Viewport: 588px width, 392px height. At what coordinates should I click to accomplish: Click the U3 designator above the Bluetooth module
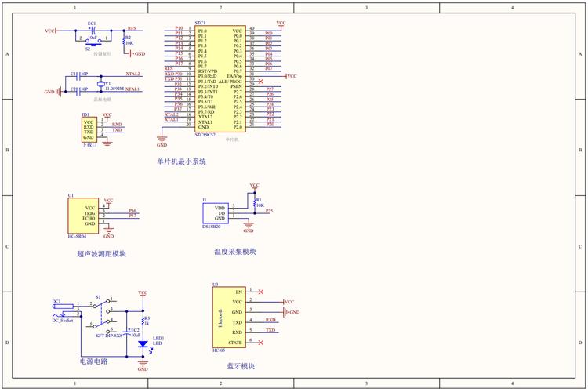point(216,285)
